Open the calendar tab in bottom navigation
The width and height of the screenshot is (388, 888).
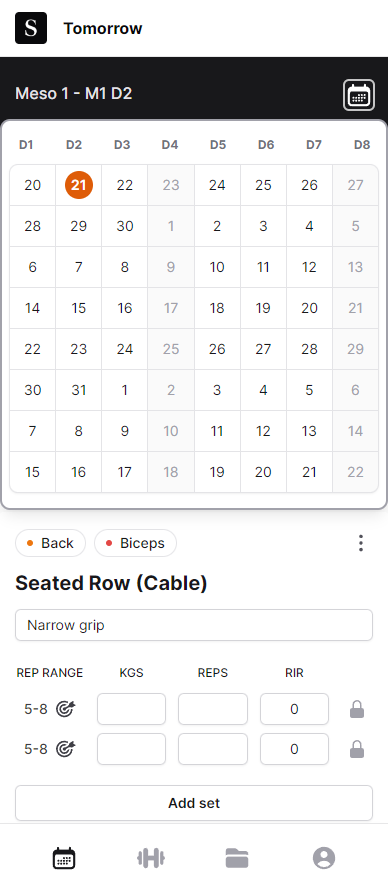[x=64, y=858]
